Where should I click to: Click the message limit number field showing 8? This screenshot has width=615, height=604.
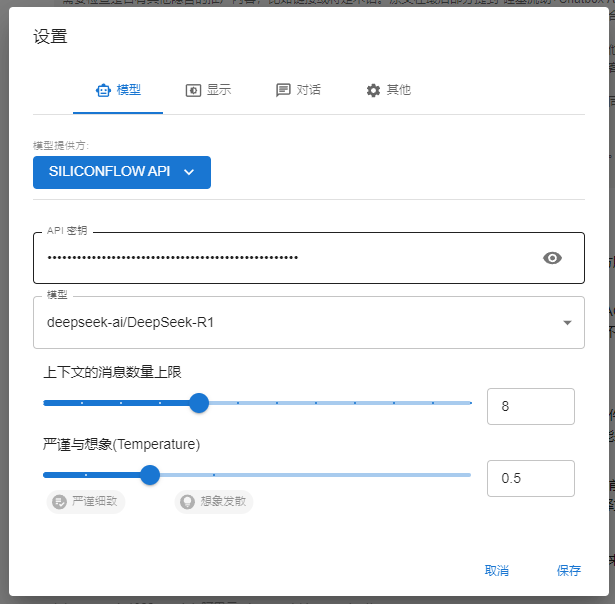[x=530, y=407]
